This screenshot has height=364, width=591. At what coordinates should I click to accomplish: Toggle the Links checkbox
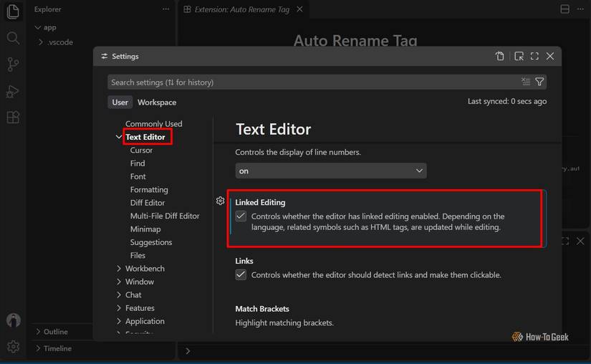point(241,274)
